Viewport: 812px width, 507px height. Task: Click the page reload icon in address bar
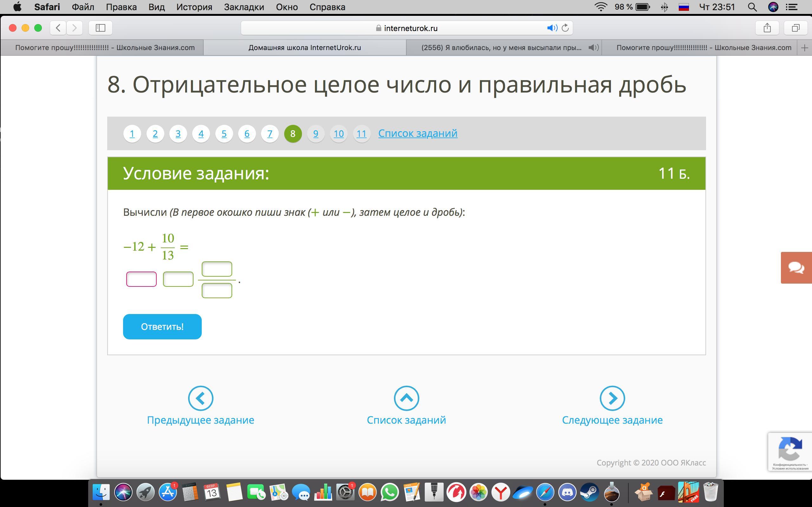565,28
